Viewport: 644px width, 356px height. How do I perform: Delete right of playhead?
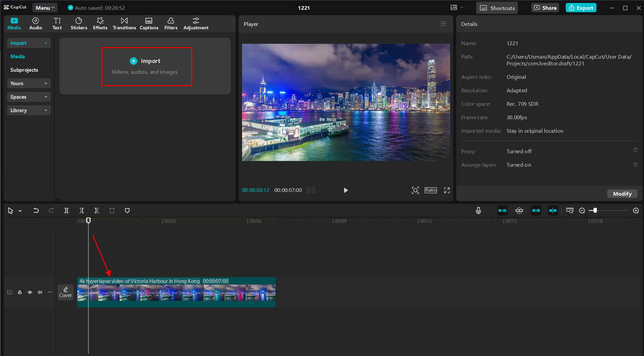97,210
